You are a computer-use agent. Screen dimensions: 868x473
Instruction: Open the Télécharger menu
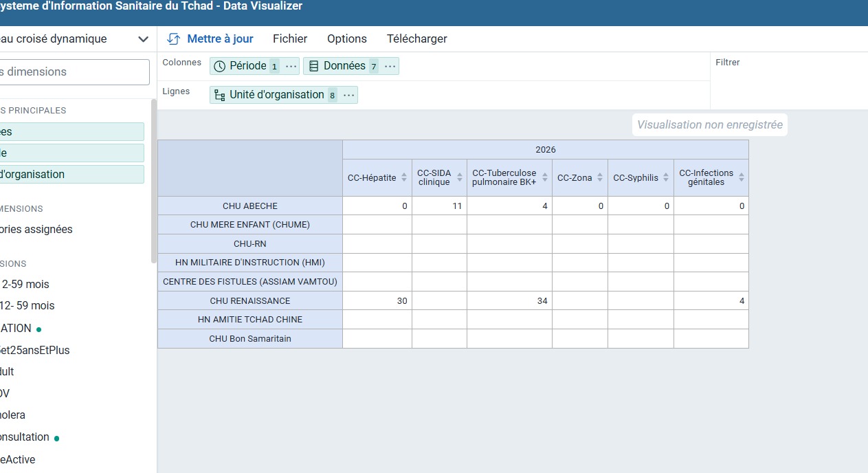(417, 39)
